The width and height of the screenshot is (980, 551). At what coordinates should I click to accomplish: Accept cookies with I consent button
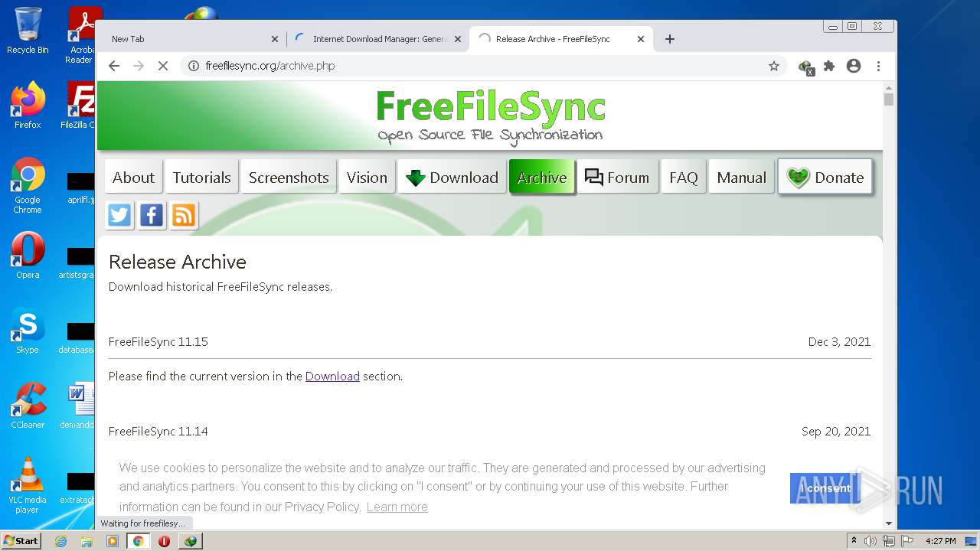[x=825, y=488]
